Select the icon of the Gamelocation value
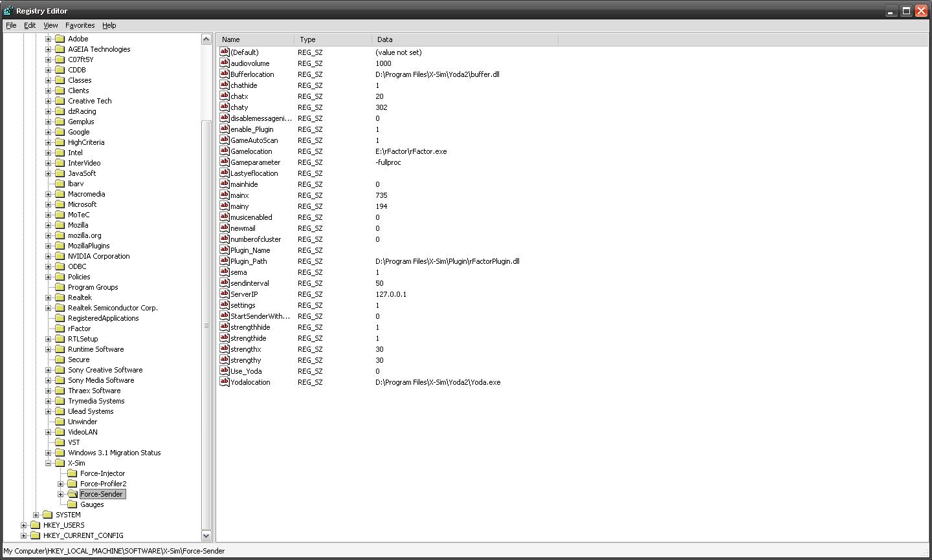 click(225, 151)
